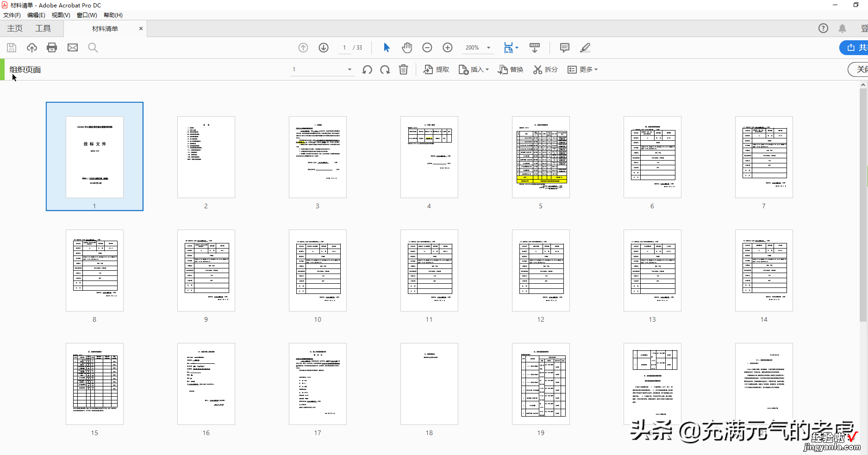Click the current page number field
Image resolution: width=868 pixels, height=455 pixels.
pyautogui.click(x=344, y=48)
